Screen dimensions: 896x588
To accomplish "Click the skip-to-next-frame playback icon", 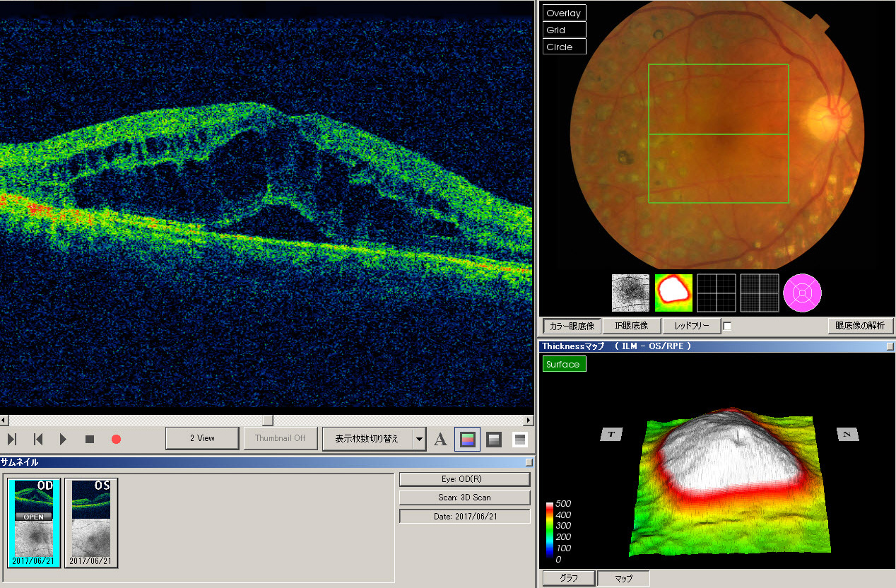I will (12, 439).
